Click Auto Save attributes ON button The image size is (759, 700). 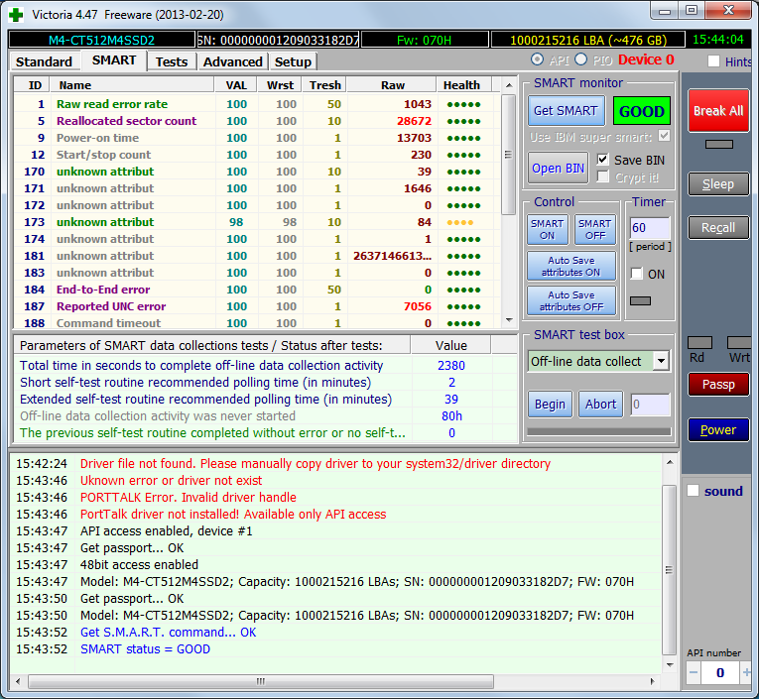pyautogui.click(x=571, y=266)
